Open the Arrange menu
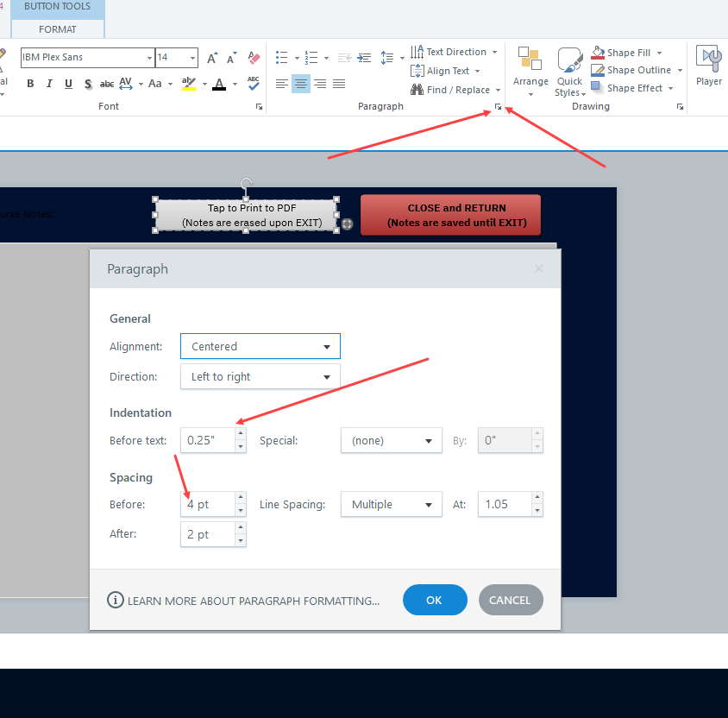 [x=530, y=72]
